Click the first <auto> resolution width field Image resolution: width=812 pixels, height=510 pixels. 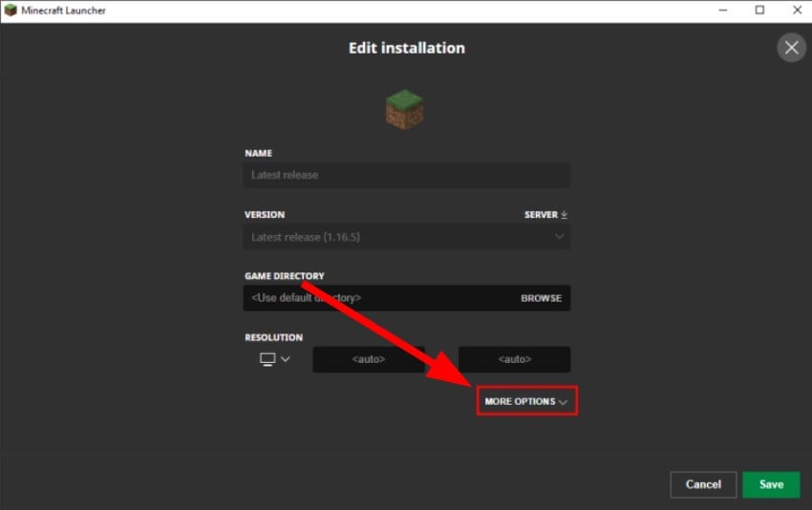pos(369,359)
